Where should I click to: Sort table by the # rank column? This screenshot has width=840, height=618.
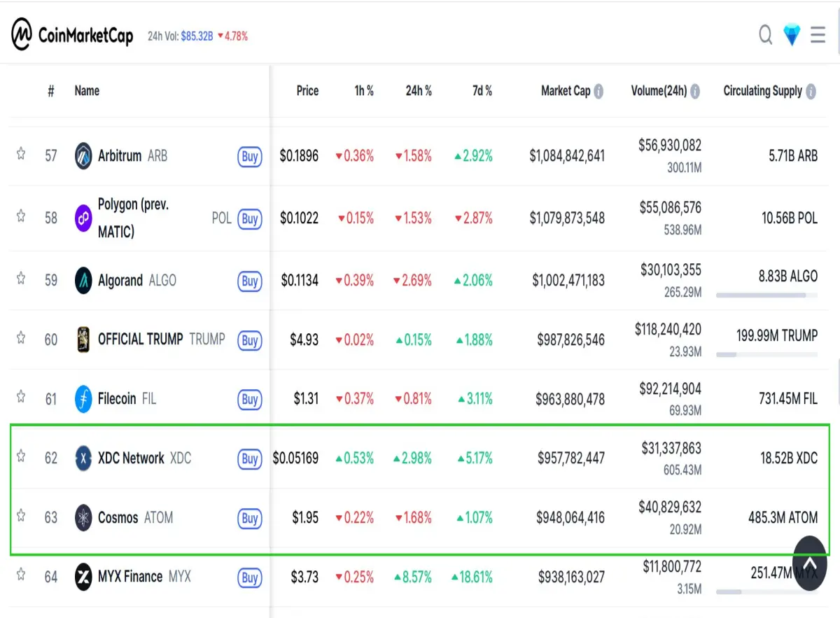point(50,91)
